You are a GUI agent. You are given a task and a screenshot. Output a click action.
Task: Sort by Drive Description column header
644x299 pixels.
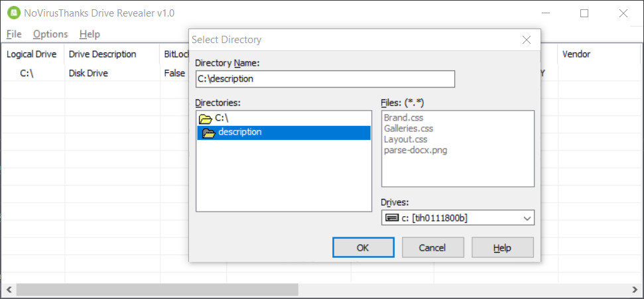coord(111,54)
